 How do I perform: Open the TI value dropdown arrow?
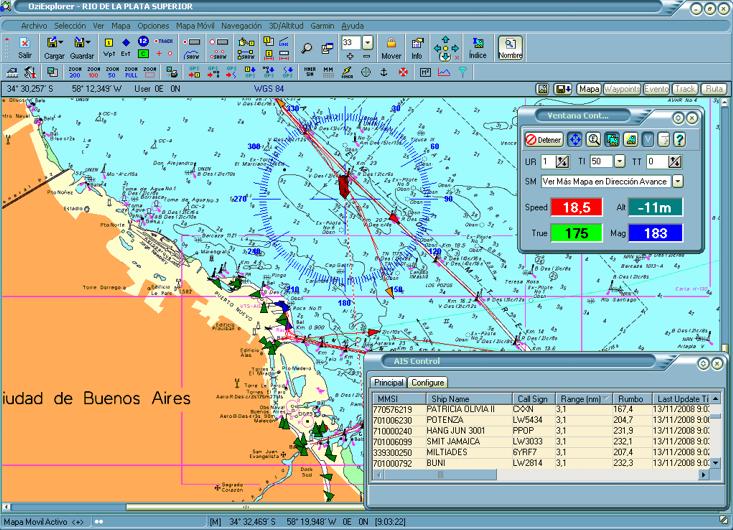click(x=619, y=162)
